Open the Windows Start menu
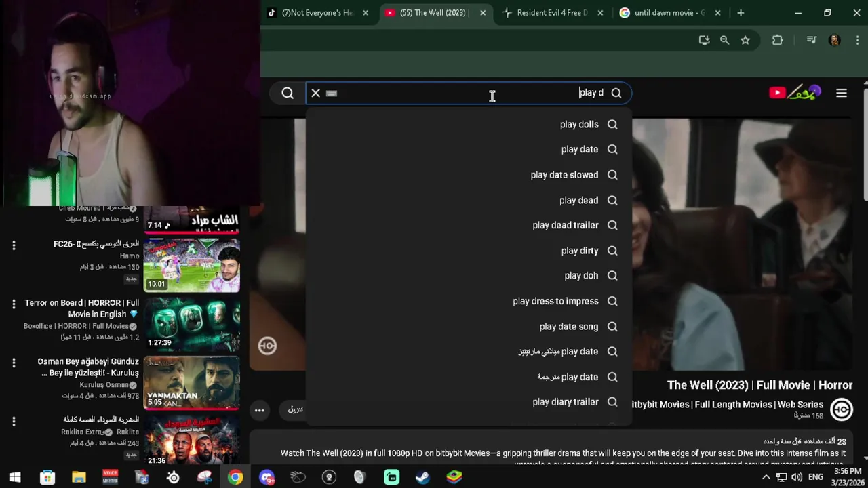Viewport: 868px width, 488px height. click(15, 477)
